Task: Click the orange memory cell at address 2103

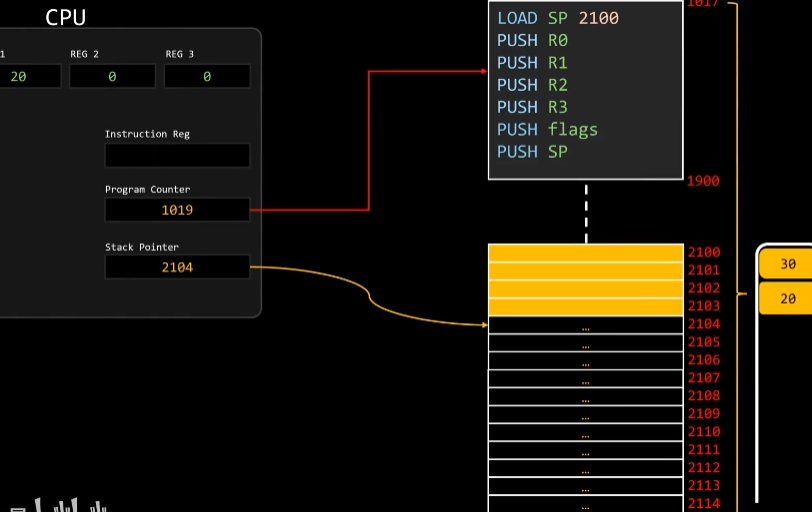Action: 586,307
